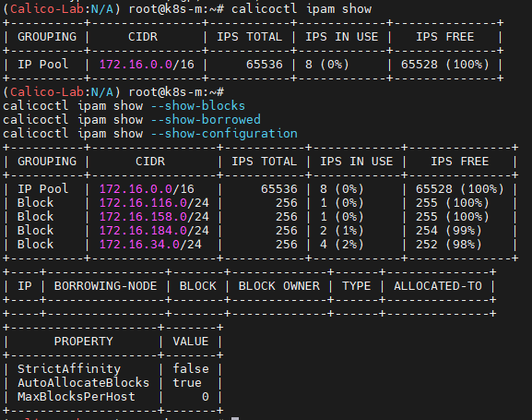The height and width of the screenshot is (420, 532).
Task: Click the ALLOCATED-TO column header
Action: coord(438,286)
